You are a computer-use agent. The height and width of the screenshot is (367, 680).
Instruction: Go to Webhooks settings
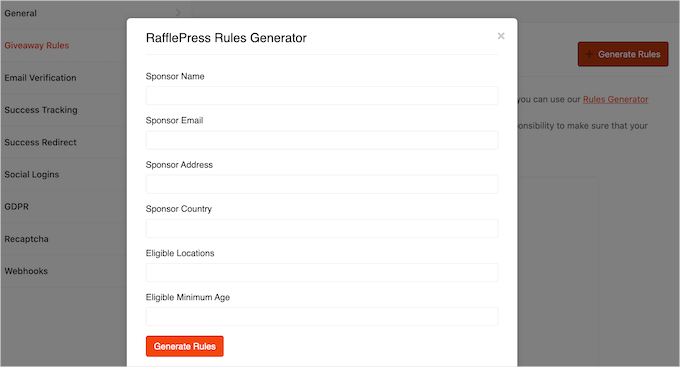tap(26, 271)
